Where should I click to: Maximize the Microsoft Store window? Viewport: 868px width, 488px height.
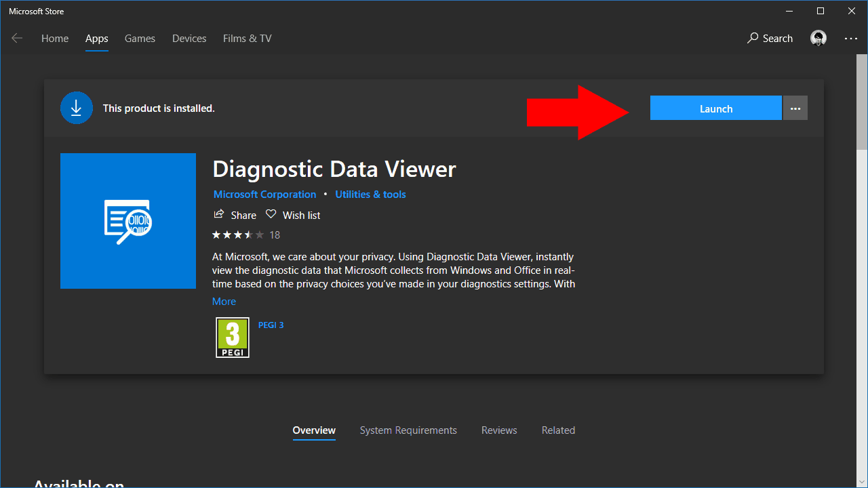tap(821, 11)
